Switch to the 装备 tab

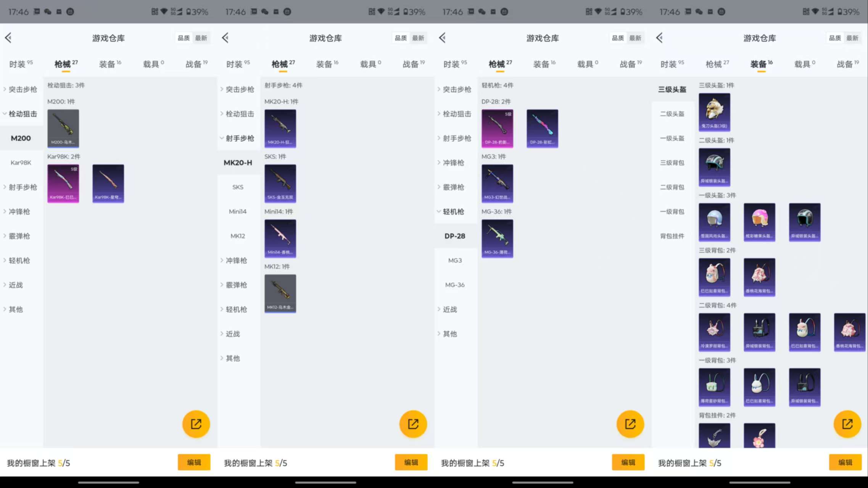(759, 64)
